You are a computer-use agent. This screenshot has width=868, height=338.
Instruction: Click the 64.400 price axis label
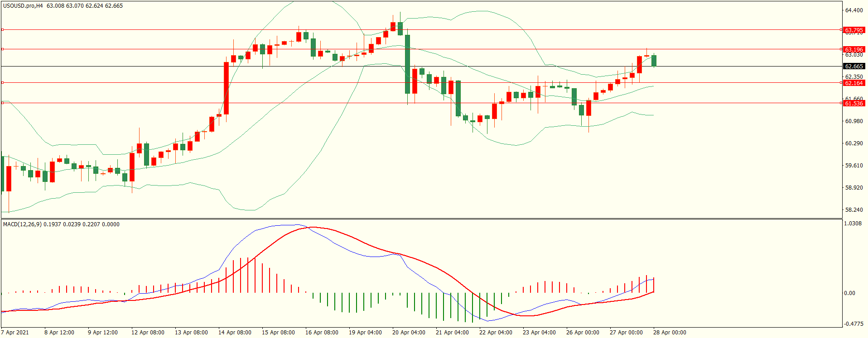[x=854, y=10]
